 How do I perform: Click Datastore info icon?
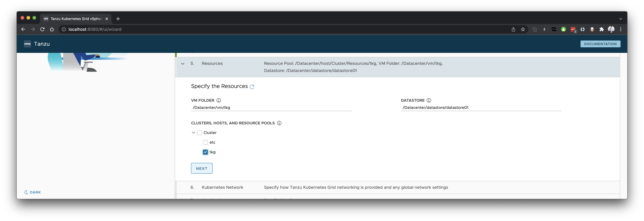coord(429,100)
